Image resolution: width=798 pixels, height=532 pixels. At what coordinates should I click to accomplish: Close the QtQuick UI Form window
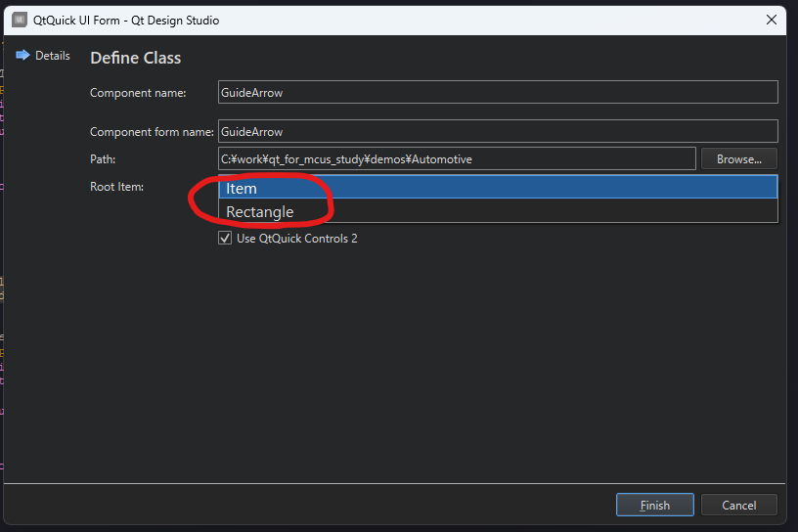tap(771, 20)
